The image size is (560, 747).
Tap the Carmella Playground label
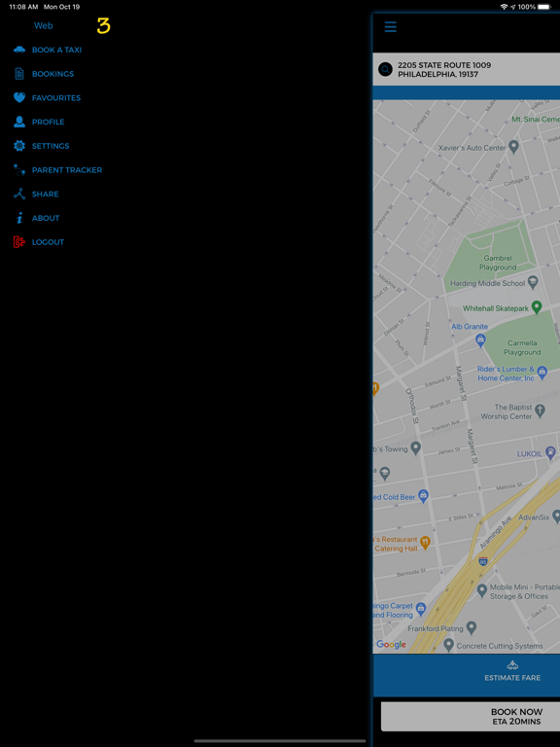coord(522,347)
